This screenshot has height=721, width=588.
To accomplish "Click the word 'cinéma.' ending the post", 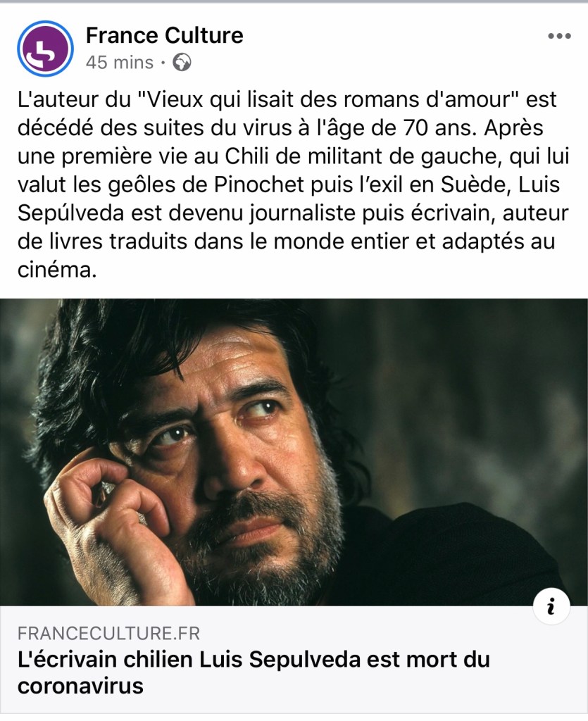I will (57, 270).
